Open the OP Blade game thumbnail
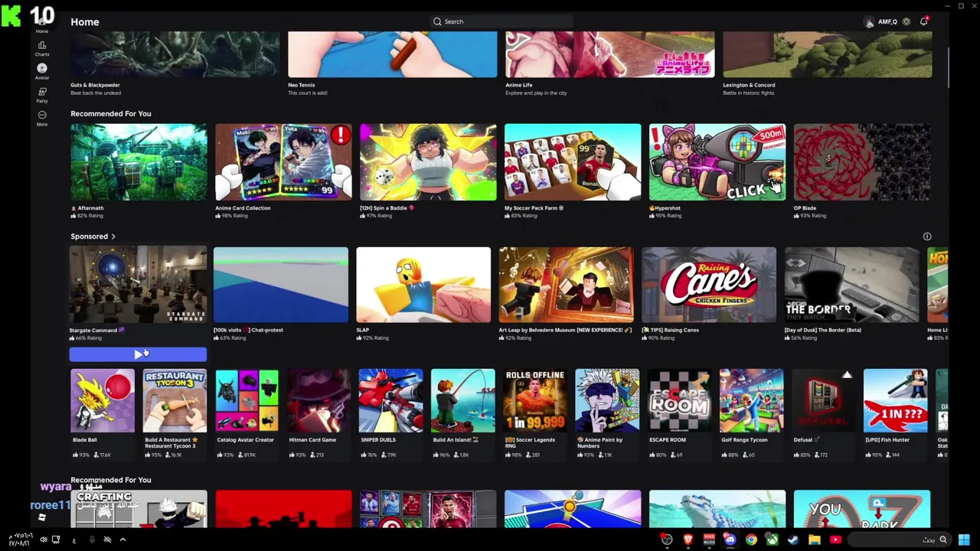Image resolution: width=980 pixels, height=551 pixels. click(x=862, y=162)
